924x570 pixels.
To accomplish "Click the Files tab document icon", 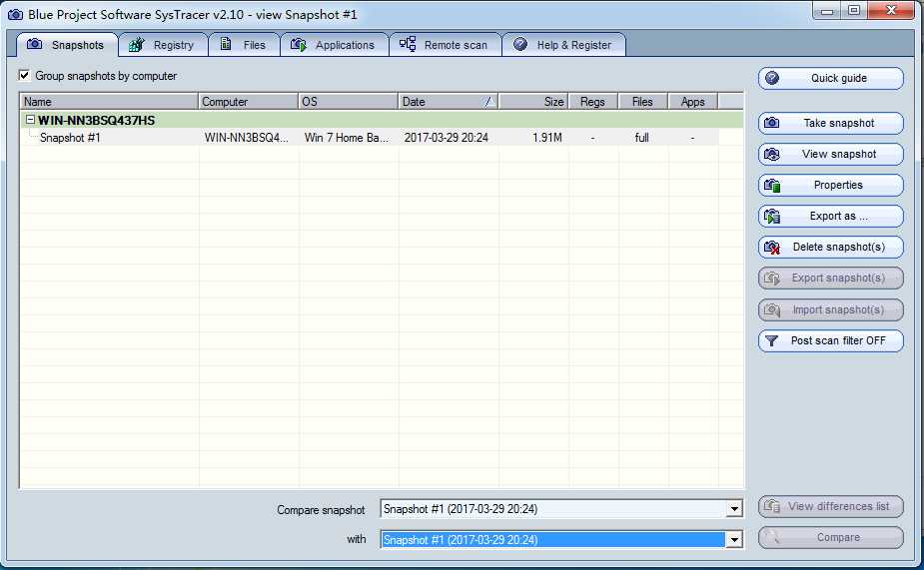I will 226,44.
